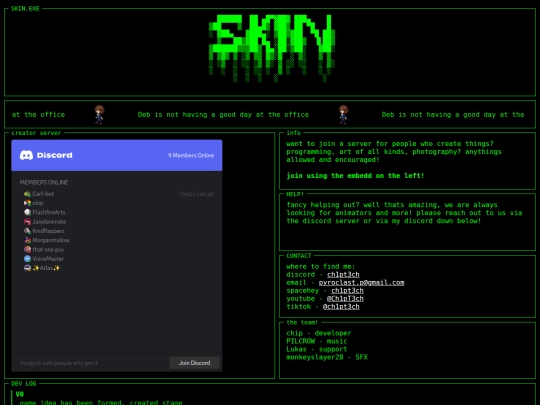Click the Morganmallow member name
The height and width of the screenshot is (405, 540).
click(x=51, y=240)
